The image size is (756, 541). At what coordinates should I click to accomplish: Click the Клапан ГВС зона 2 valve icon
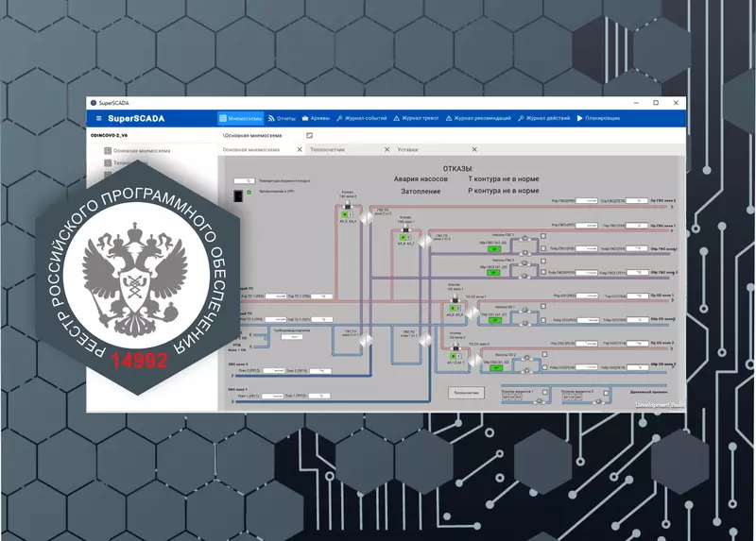coord(347,204)
